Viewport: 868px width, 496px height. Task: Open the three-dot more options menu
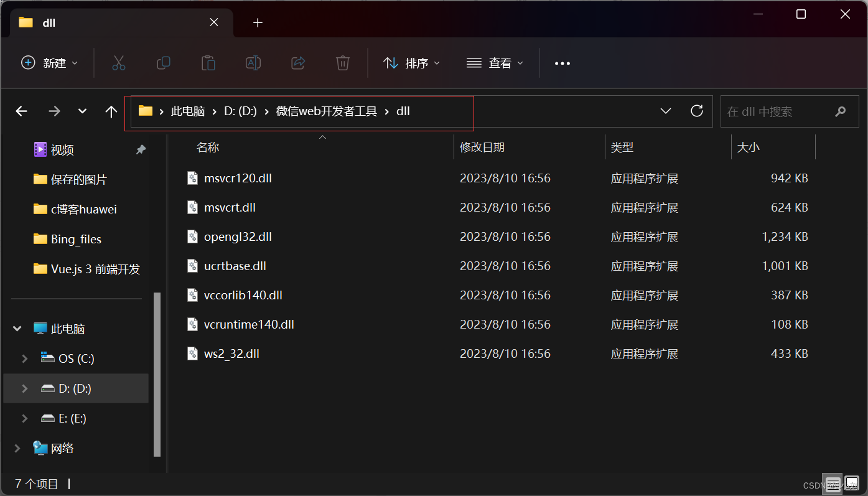click(x=562, y=63)
